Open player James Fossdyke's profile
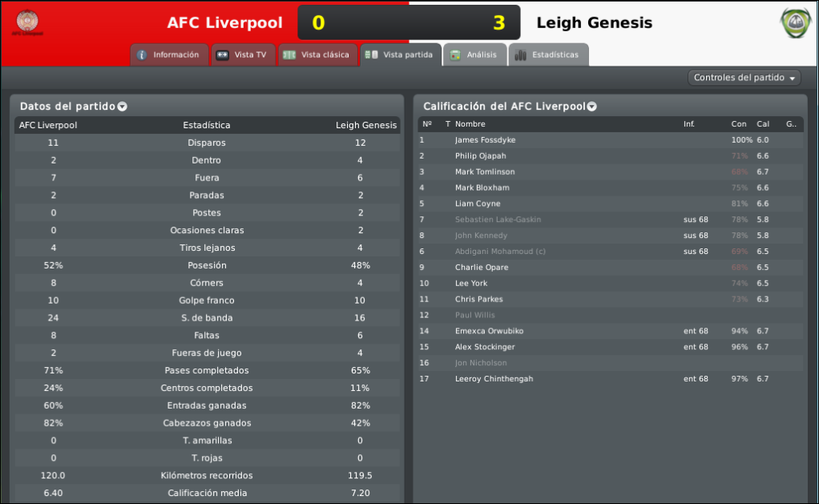The width and height of the screenshot is (819, 504). tap(485, 140)
